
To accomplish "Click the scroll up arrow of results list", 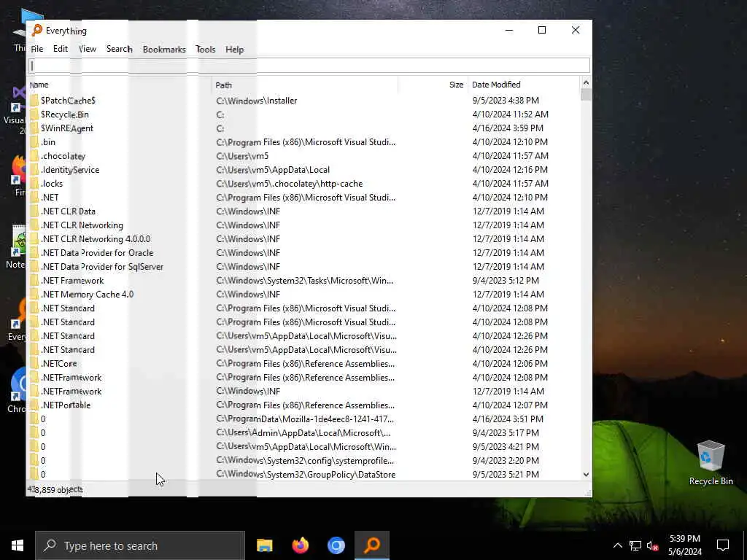I will [586, 83].
